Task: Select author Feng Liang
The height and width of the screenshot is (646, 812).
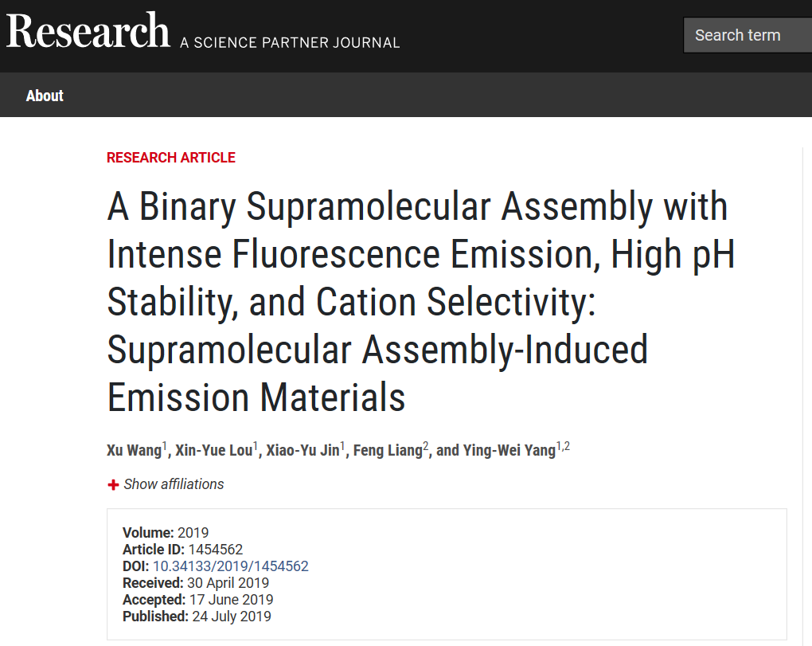Action: pyautogui.click(x=388, y=451)
